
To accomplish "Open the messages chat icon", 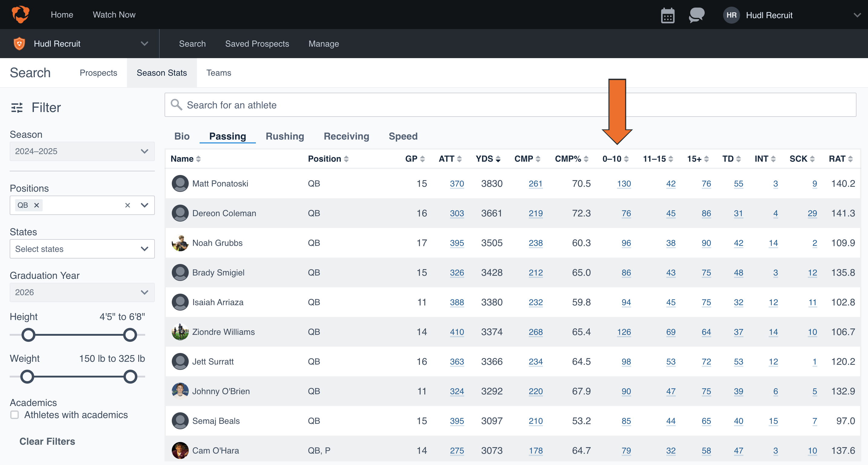I will (696, 15).
